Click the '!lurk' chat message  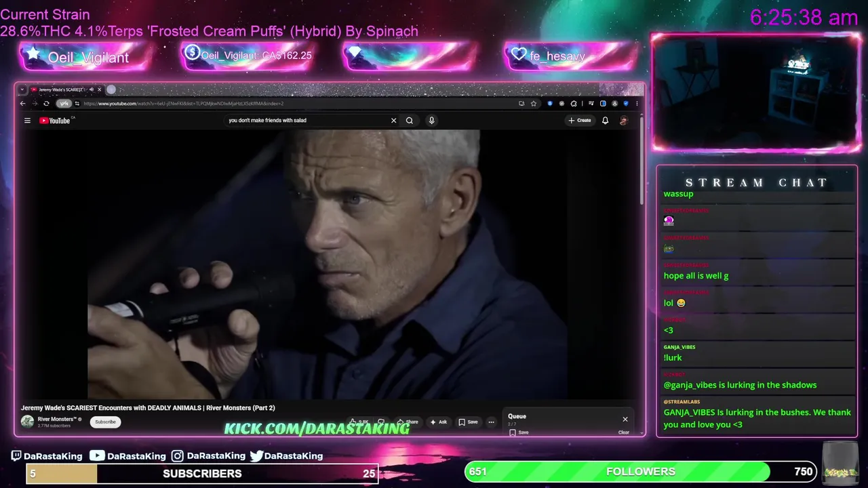[x=673, y=357]
